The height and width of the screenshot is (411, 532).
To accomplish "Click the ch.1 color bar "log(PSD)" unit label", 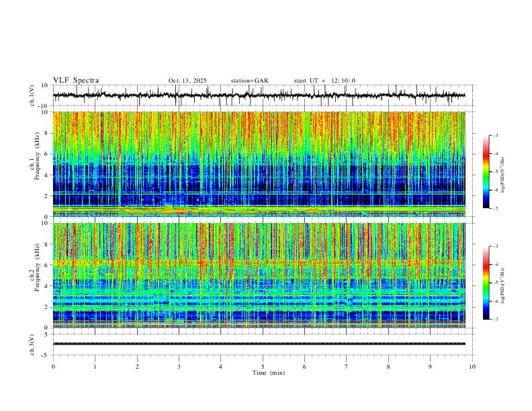I will 502,175.
